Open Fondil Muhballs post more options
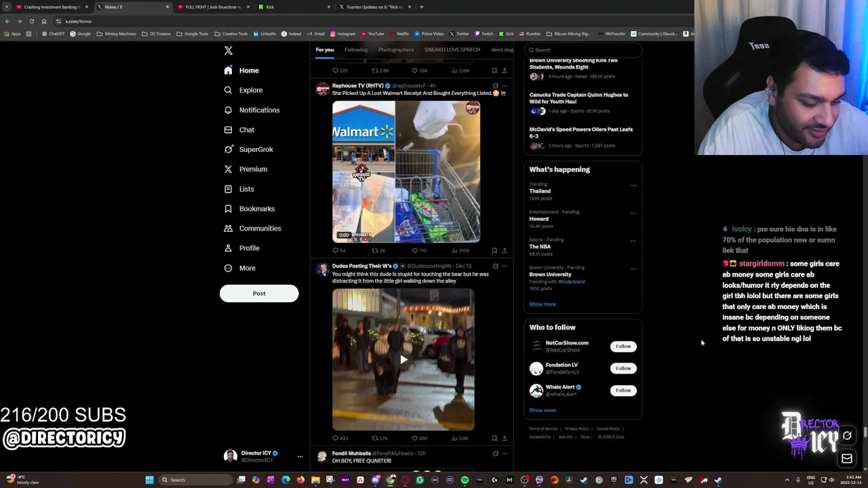The height and width of the screenshot is (488, 868). click(505, 453)
